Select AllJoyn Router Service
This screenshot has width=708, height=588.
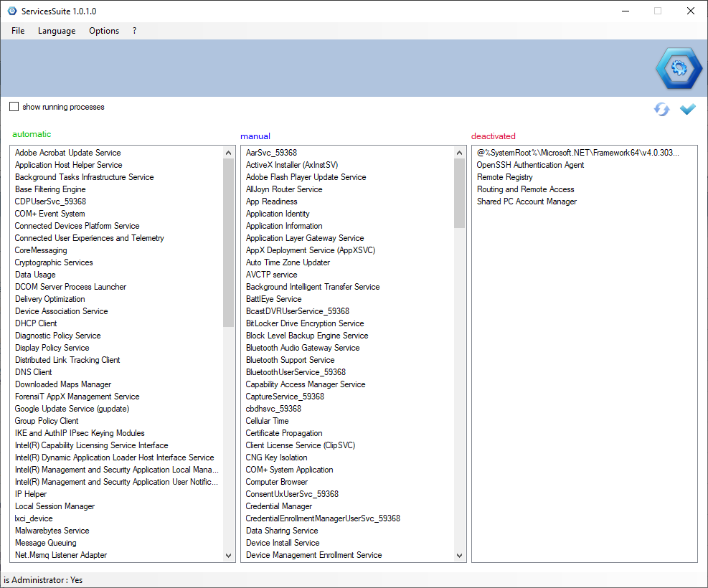click(x=284, y=189)
